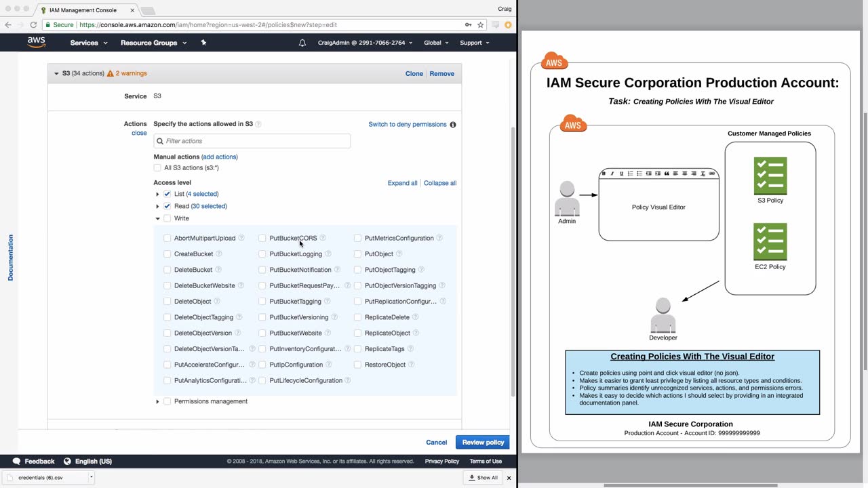Viewport: 868px width, 488px height.
Task: Check the All S3 actions (s3:*) checkbox
Action: click(157, 168)
